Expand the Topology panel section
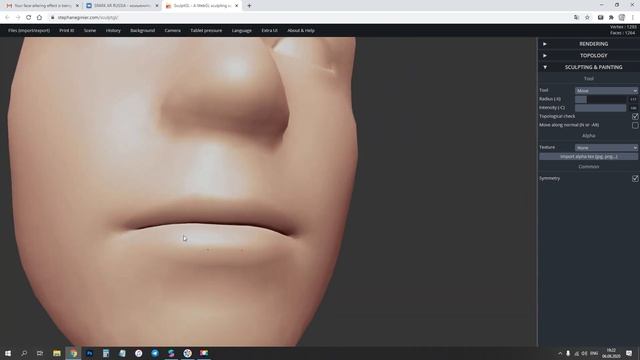The height and width of the screenshot is (360, 640). [x=589, y=56]
